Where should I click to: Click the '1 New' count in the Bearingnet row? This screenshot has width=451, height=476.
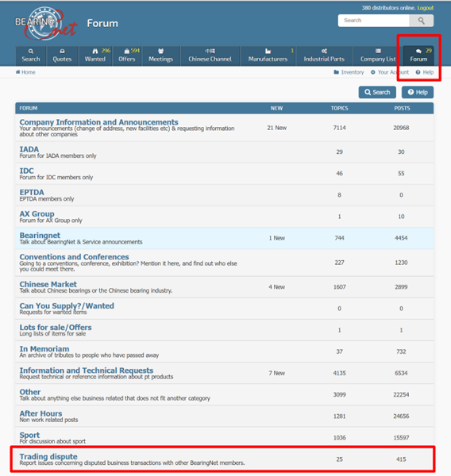(277, 238)
